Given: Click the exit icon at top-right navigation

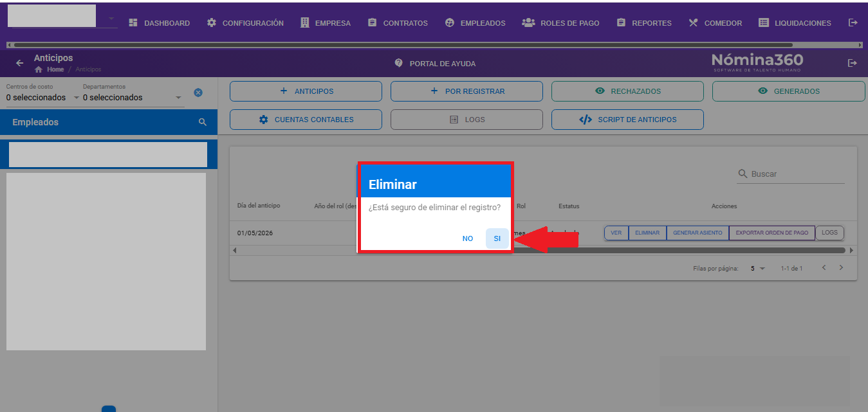Looking at the screenshot, I should click(x=853, y=22).
